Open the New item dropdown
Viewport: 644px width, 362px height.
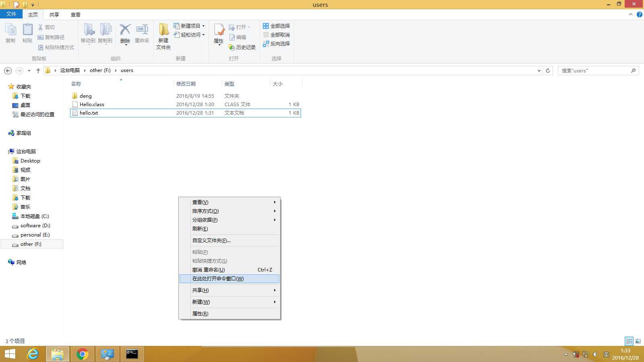pyautogui.click(x=189, y=26)
